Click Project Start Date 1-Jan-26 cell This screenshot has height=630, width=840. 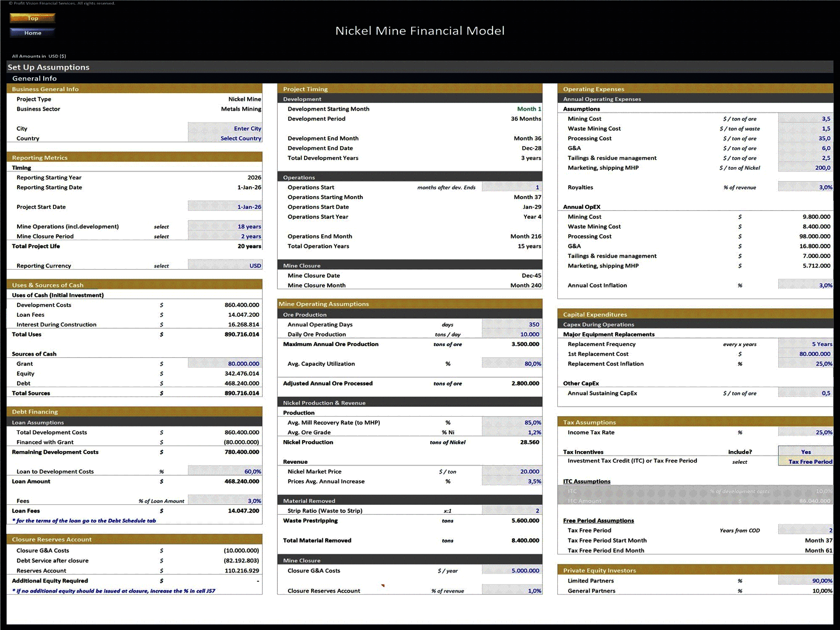coord(225,207)
